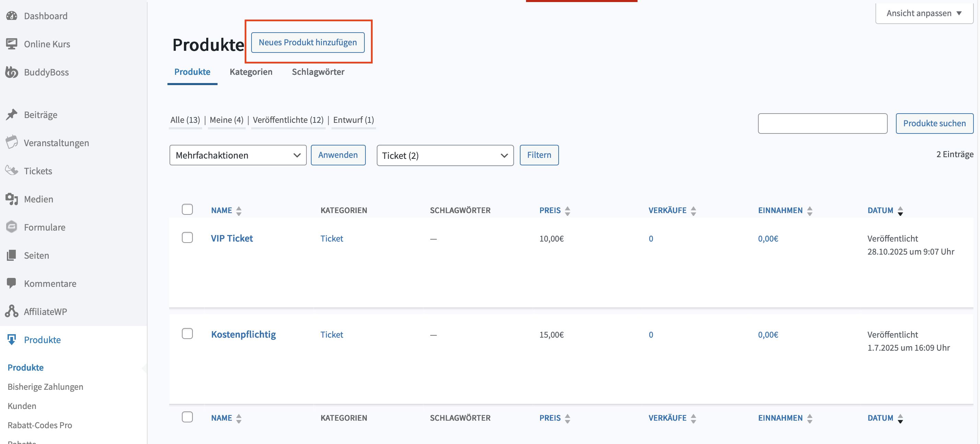Click the product search input field
The height and width of the screenshot is (444, 980).
point(822,123)
